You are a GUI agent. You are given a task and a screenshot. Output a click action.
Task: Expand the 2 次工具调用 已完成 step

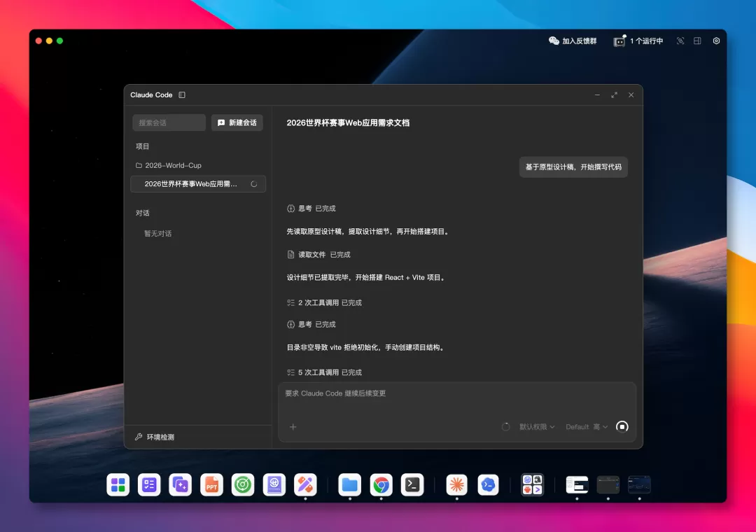coord(324,303)
